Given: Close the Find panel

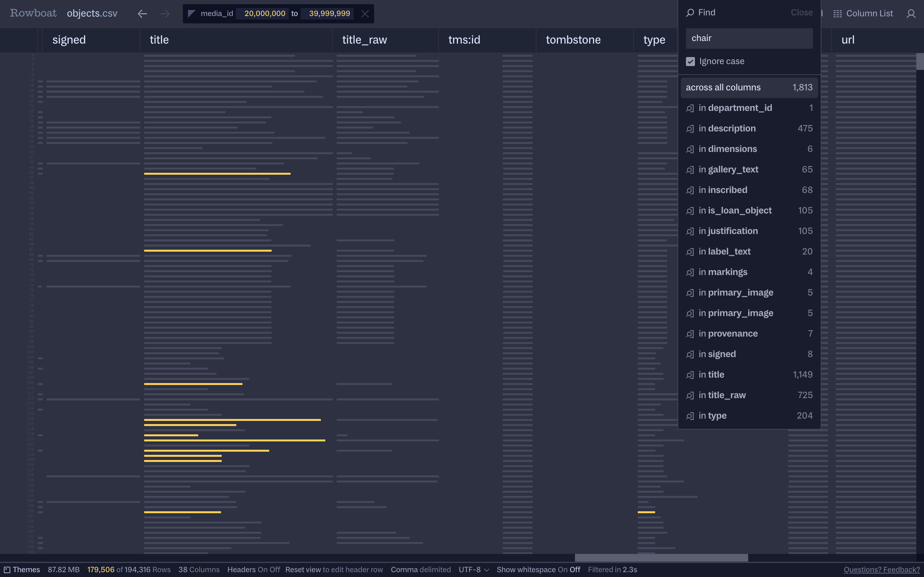Looking at the screenshot, I should pos(801,13).
